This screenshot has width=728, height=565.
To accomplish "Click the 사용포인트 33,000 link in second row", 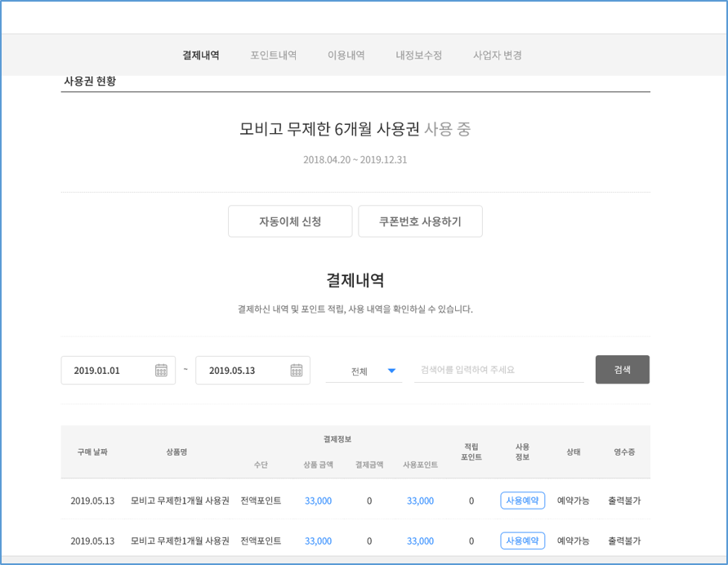I will [420, 541].
